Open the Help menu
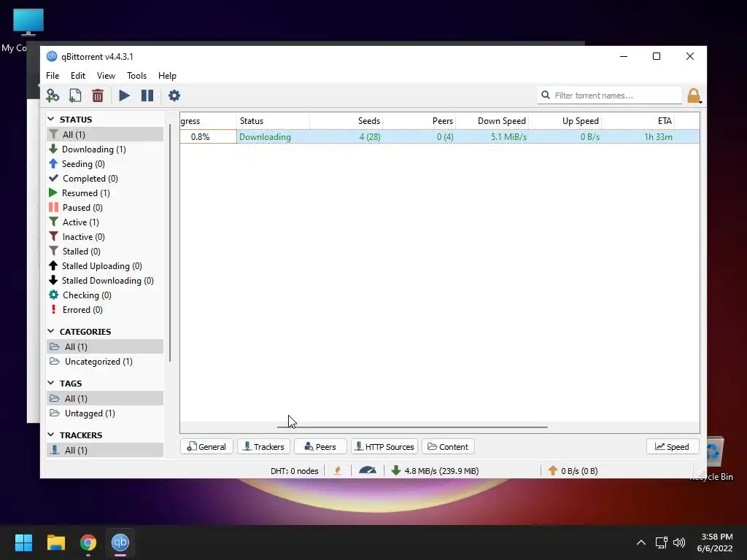This screenshot has width=747, height=560. tap(167, 76)
